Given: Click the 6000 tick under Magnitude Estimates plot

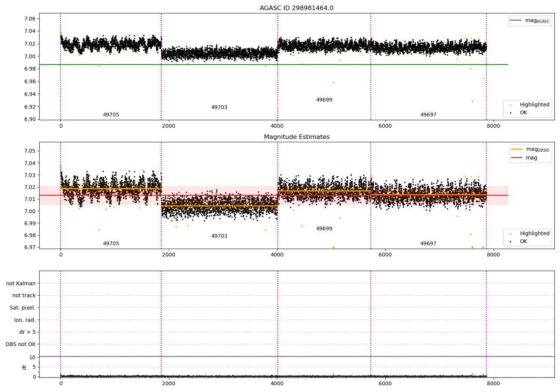Looking at the screenshot, I should pyautogui.click(x=385, y=255).
